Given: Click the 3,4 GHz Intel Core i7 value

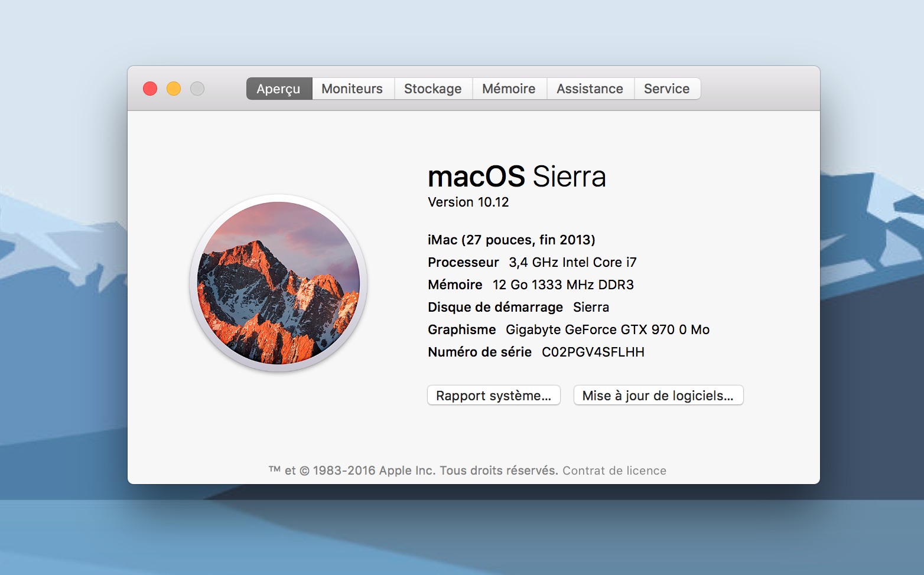Looking at the screenshot, I should tap(572, 262).
